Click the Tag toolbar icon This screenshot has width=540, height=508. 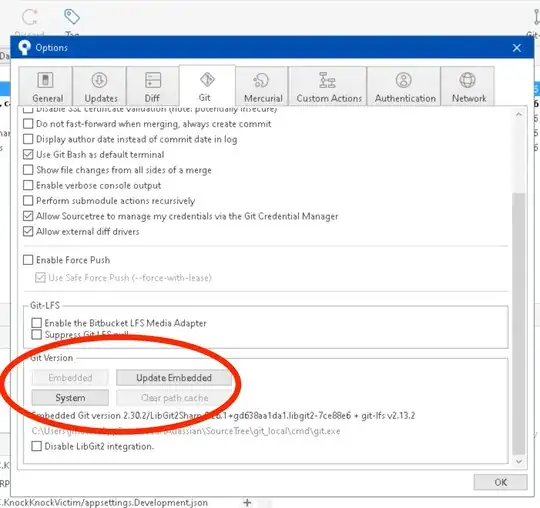tap(72, 17)
